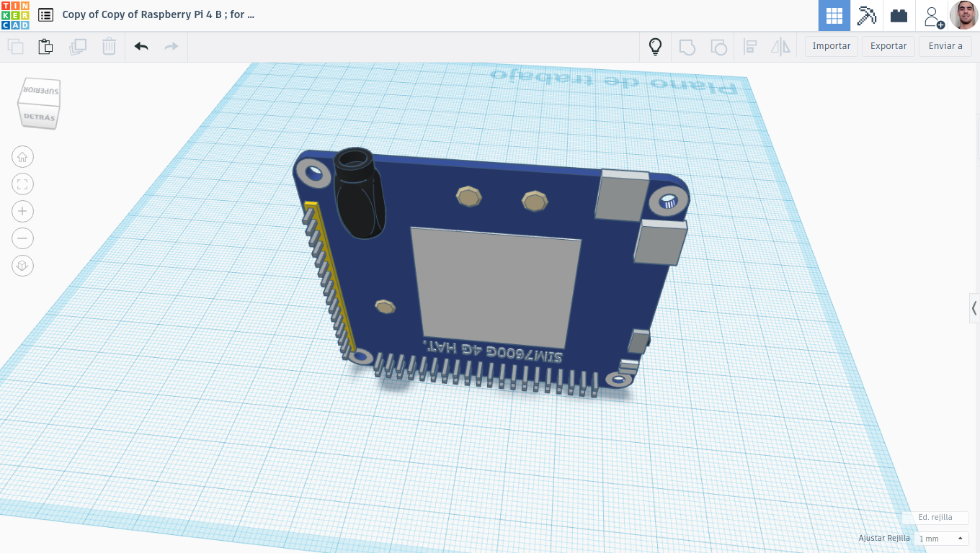Click the Duplicate and repeat icon

[x=77, y=47]
